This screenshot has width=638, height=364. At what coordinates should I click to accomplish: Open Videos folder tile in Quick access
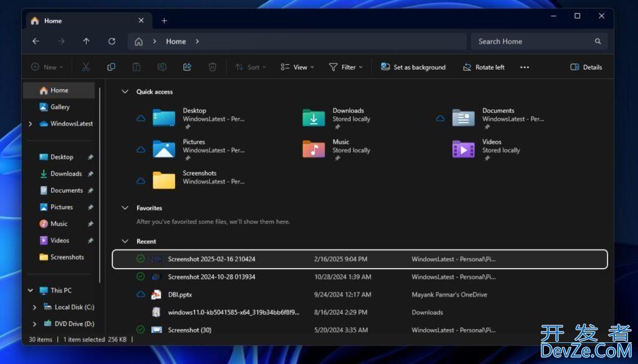click(x=487, y=149)
